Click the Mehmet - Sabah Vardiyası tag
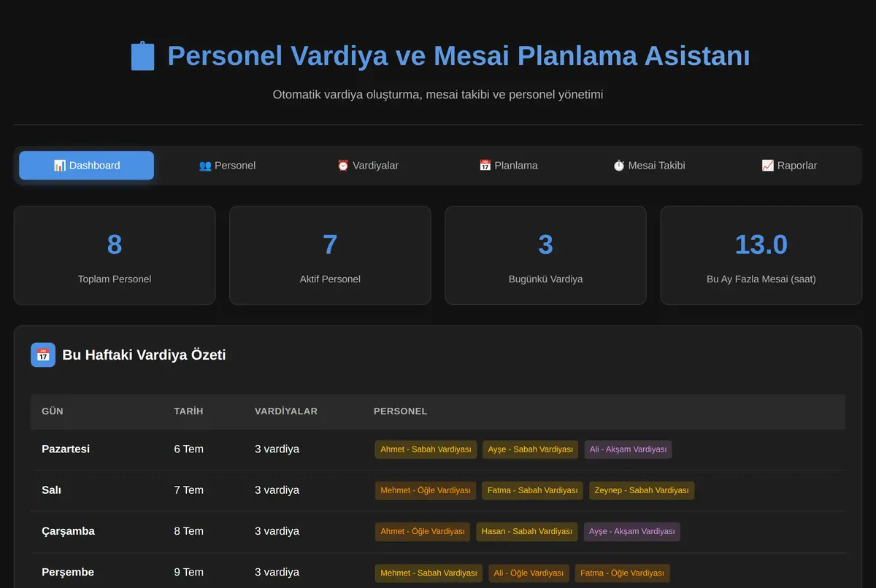Image resolution: width=876 pixels, height=588 pixels. [x=429, y=573]
